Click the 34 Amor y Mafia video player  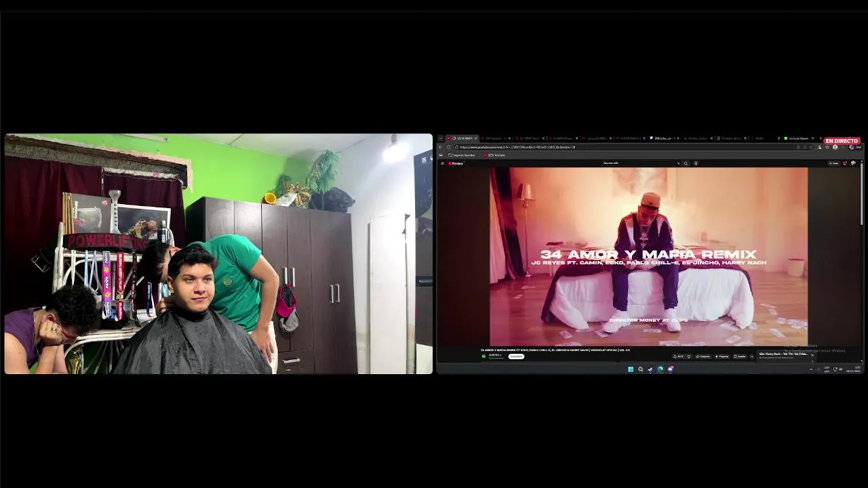(649, 257)
